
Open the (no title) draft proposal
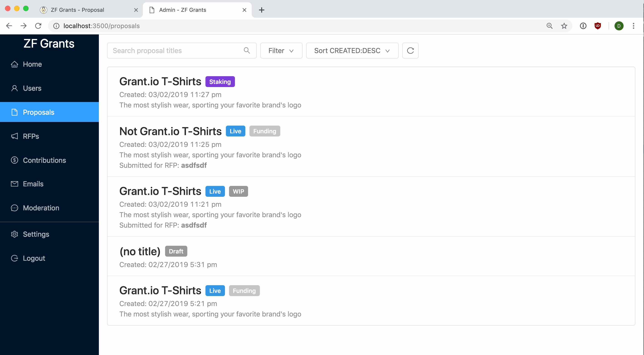[140, 251]
